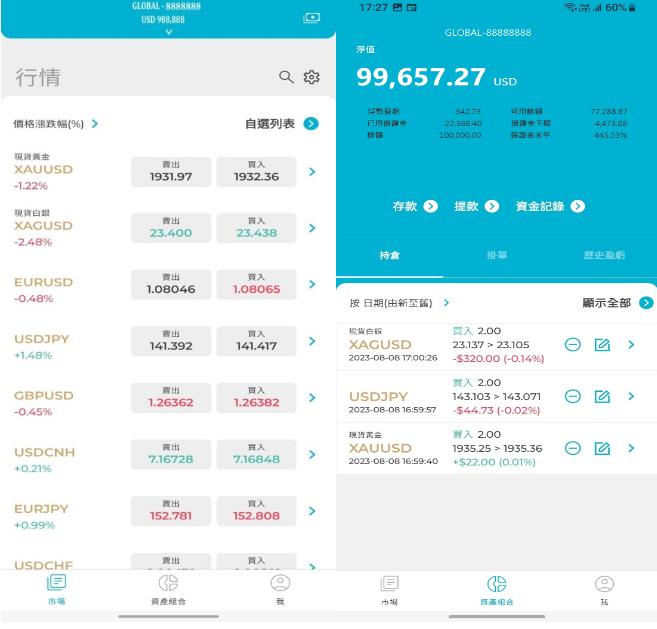The width and height of the screenshot is (657, 629).
Task: Open 按 日期(由新至舊) sort selector
Action: click(x=446, y=302)
